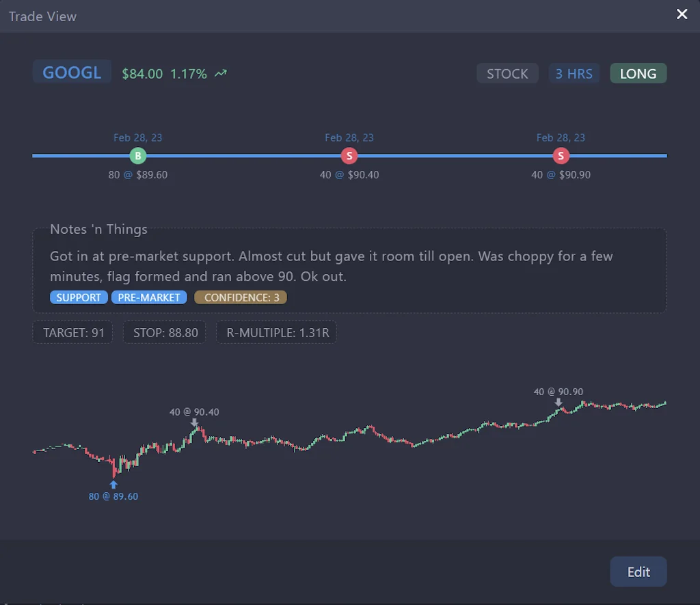This screenshot has width=700, height=605.
Task: Toggle the PRE-MARKET tag
Action: click(149, 297)
